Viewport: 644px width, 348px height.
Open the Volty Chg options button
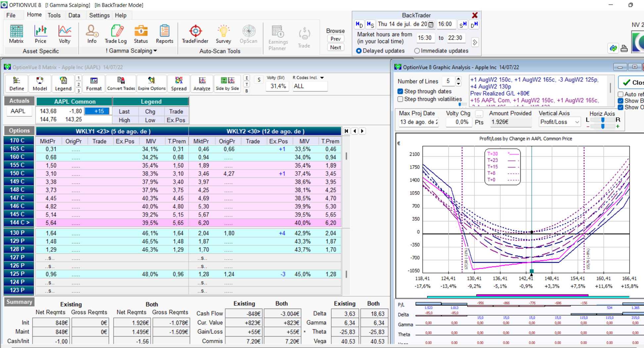(479, 114)
